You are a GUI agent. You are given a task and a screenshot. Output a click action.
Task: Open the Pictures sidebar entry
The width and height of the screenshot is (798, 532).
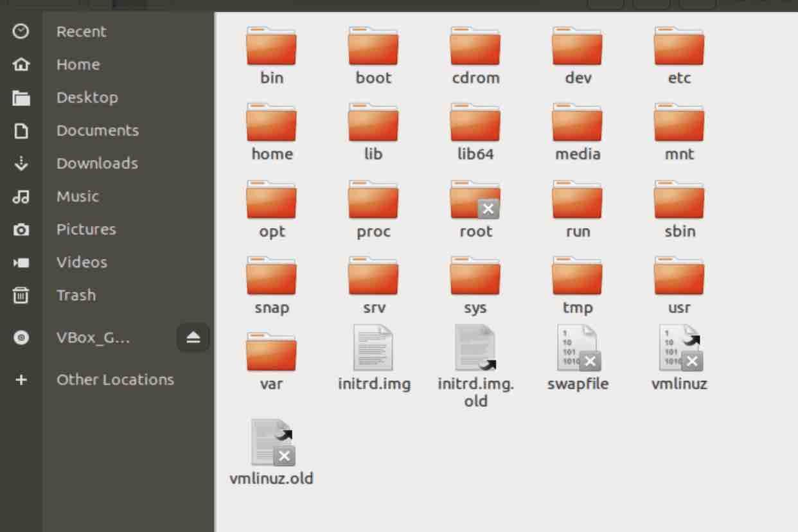pyautogui.click(x=86, y=229)
